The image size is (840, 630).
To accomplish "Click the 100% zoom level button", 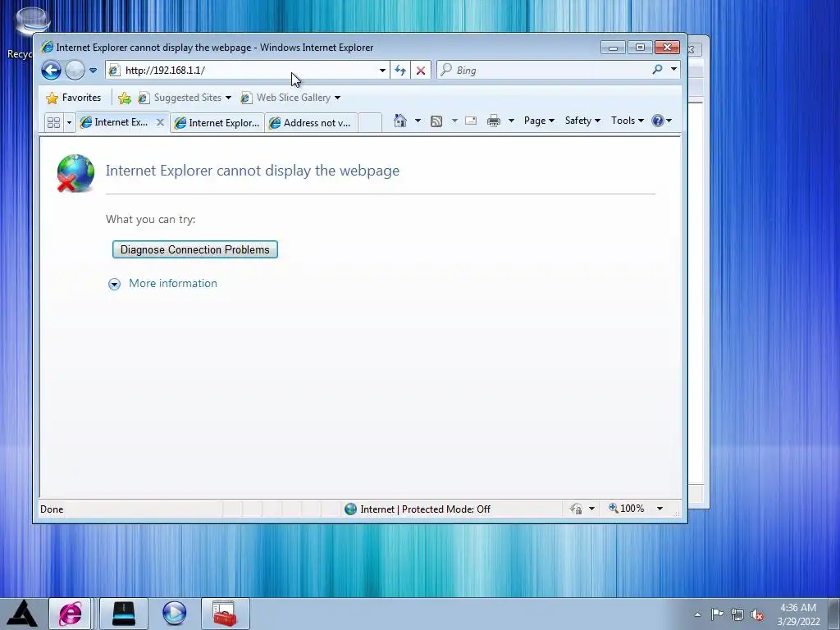I will 626,509.
